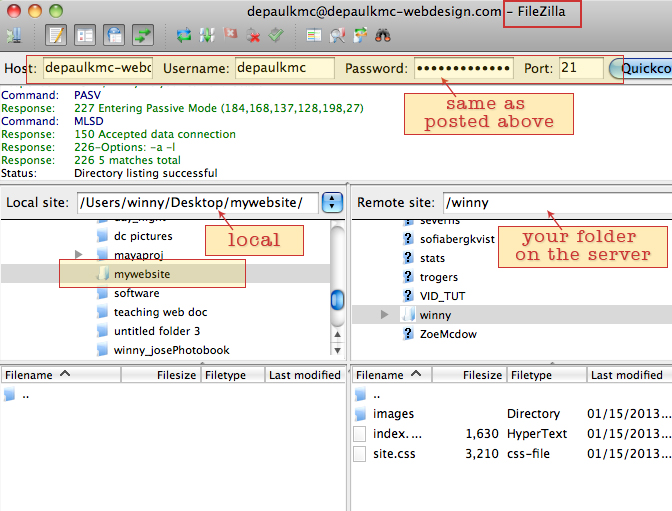Select the teaching web doc folder
Image resolution: width=672 pixels, height=511 pixels.
pyautogui.click(x=161, y=312)
